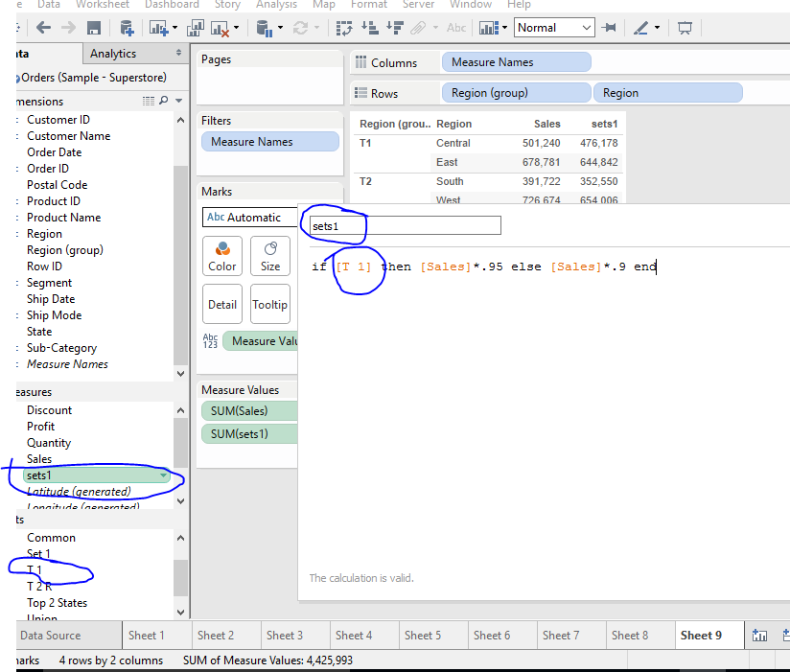Viewport: 790px width, 672px height.
Task: Open the Analysis menu
Action: click(x=276, y=5)
